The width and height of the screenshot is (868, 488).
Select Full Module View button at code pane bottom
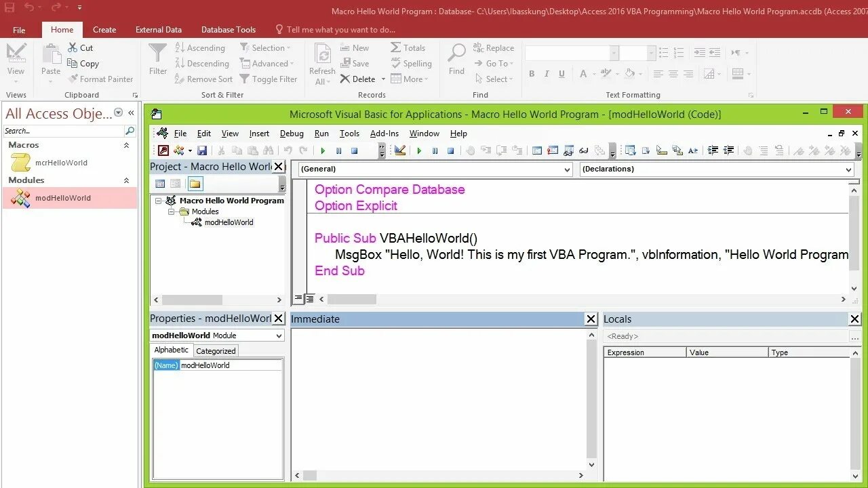pos(310,299)
